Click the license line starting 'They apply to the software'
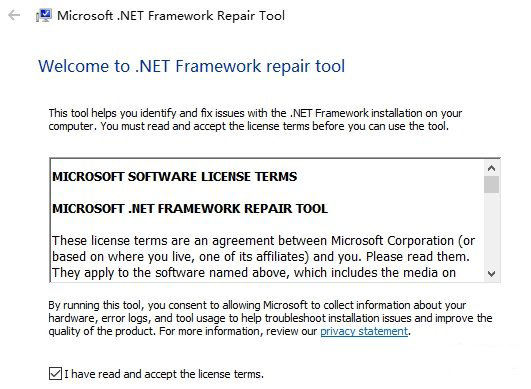 coord(254,273)
